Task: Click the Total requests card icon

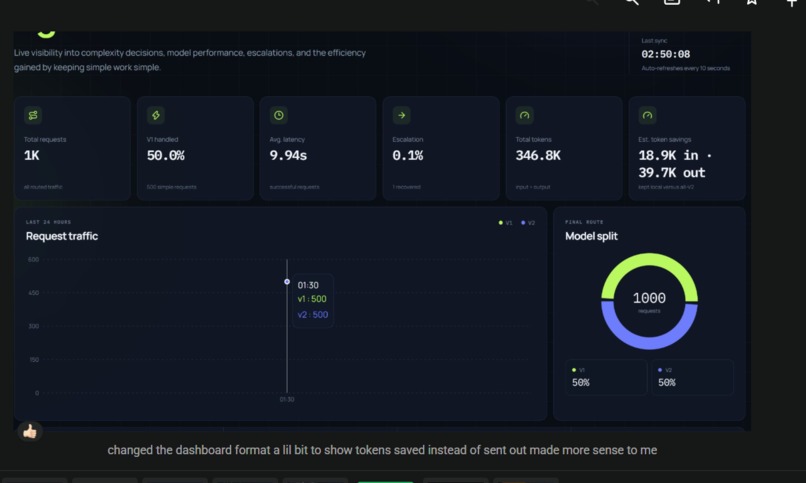Action: pos(33,115)
